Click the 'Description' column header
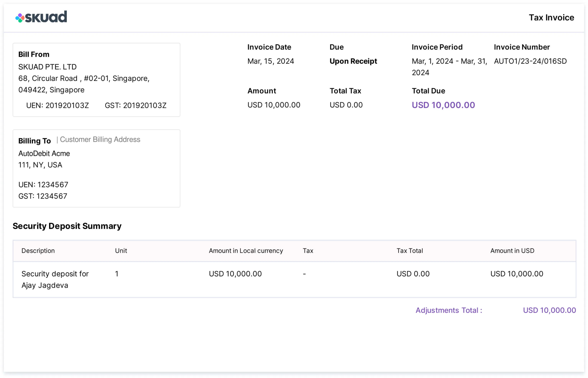The height and width of the screenshot is (378, 588). (x=38, y=251)
